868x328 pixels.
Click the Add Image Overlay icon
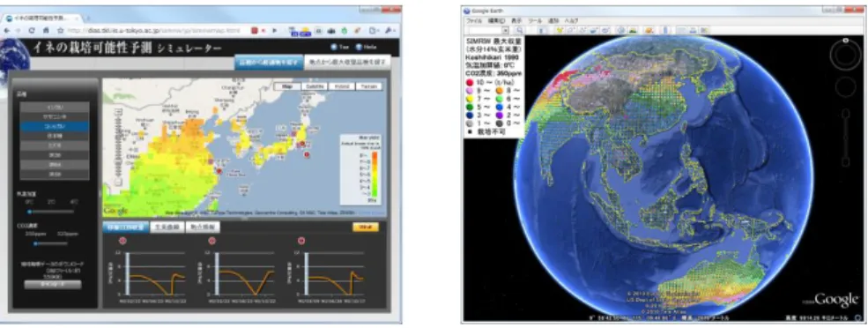click(594, 31)
